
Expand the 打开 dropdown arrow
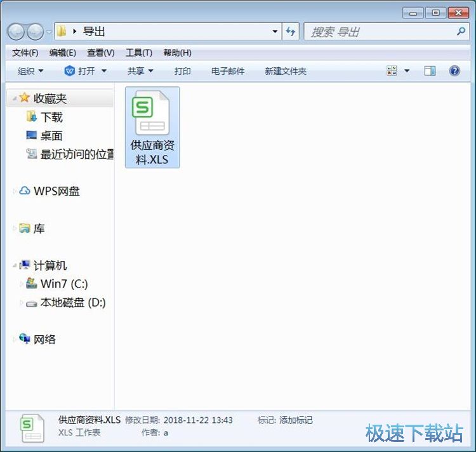coord(104,71)
